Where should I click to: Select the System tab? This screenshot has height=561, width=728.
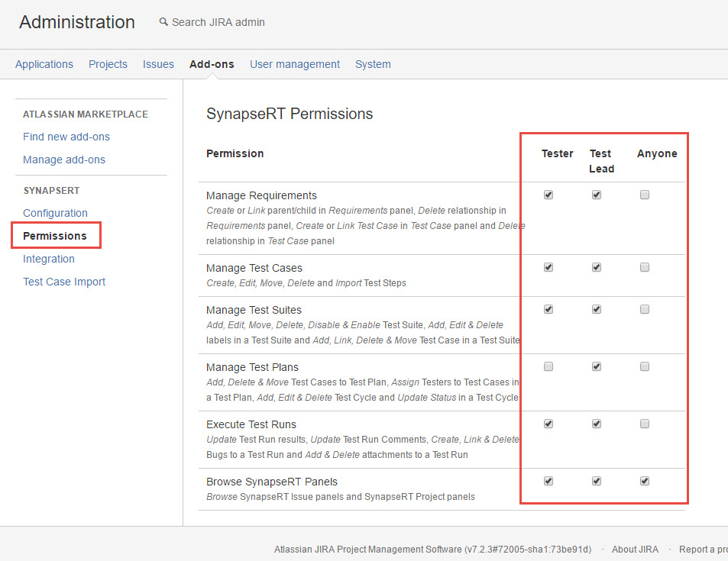point(373,64)
